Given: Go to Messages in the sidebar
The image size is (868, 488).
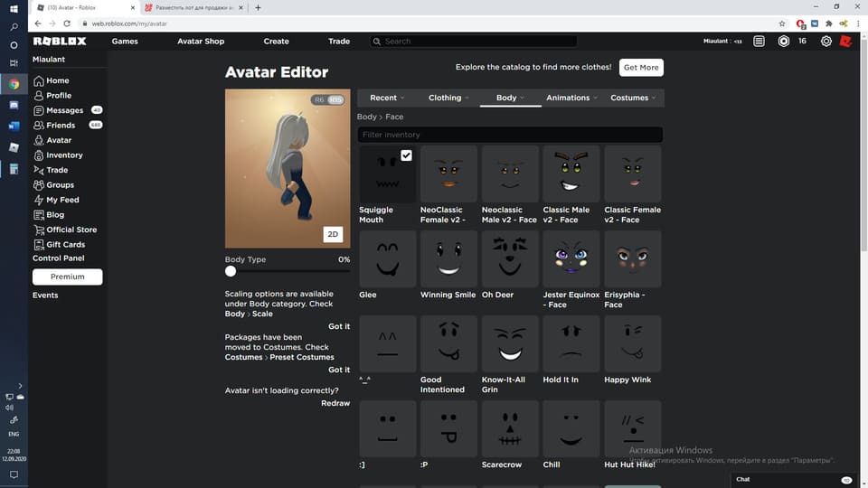Looking at the screenshot, I should [x=64, y=110].
